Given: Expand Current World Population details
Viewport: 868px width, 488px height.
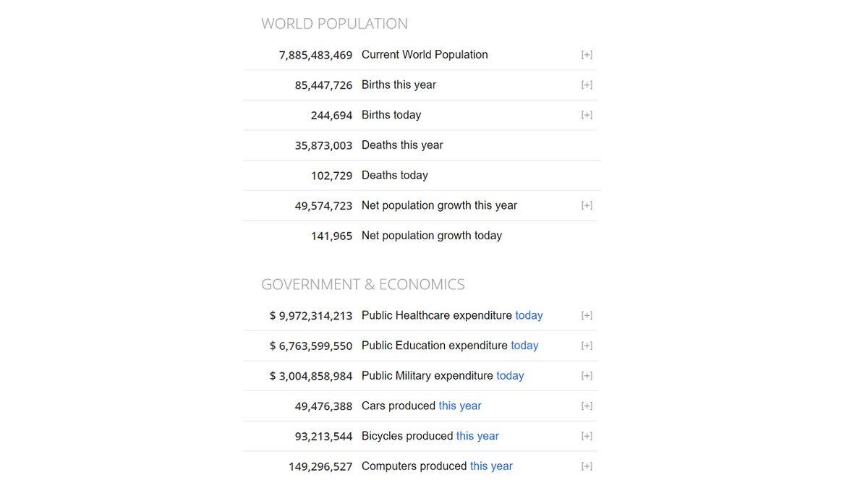Looking at the screenshot, I should click(x=587, y=55).
